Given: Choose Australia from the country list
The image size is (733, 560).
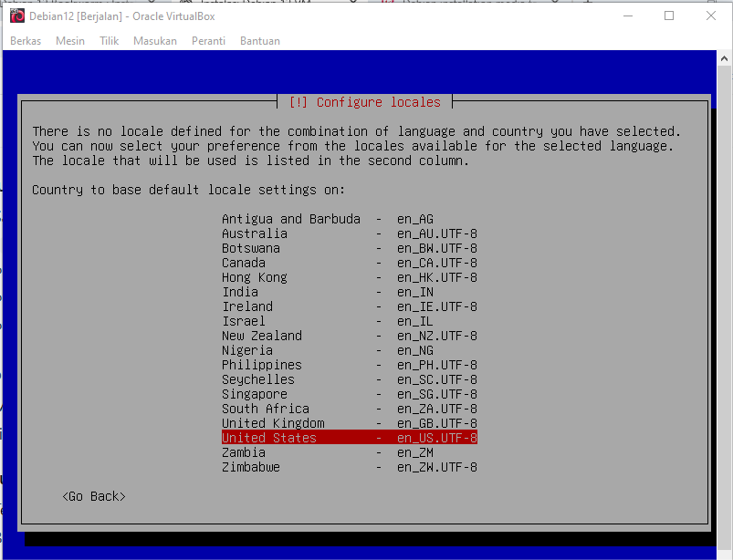Looking at the screenshot, I should coord(349,233).
